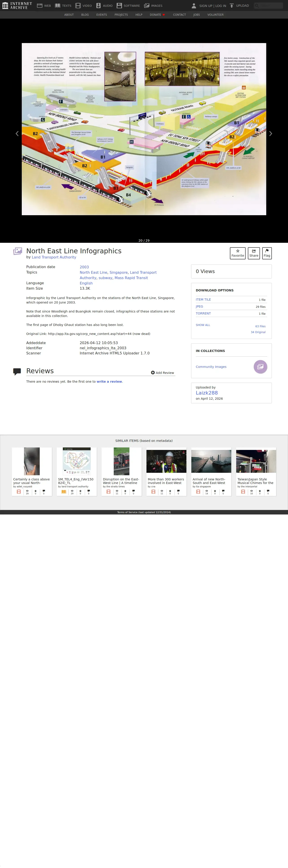Click the search box in the header

[268, 5]
